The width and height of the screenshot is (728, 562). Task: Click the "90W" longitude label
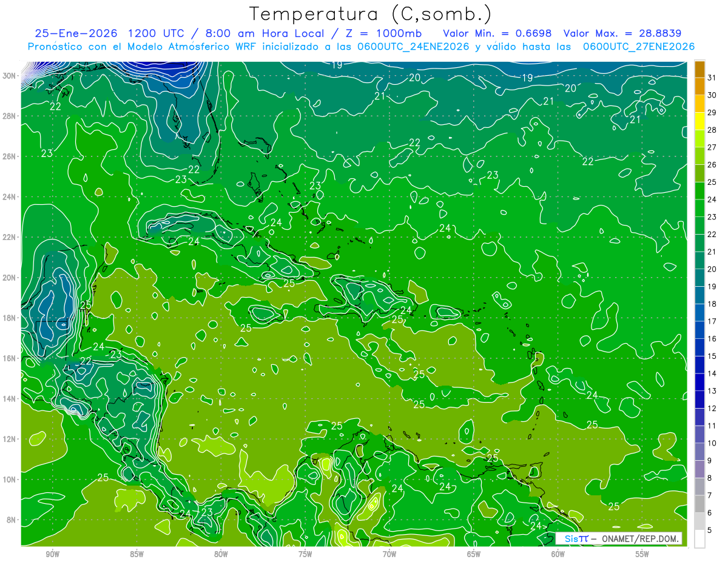[x=52, y=554]
